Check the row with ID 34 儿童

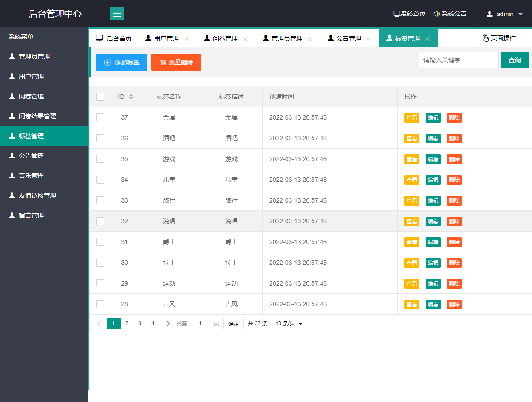(x=100, y=180)
